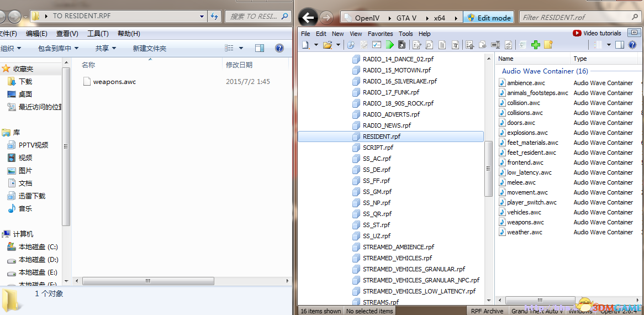644x315 pixels.
Task: Open the dropdown arrow next to new file icon
Action: point(316,45)
